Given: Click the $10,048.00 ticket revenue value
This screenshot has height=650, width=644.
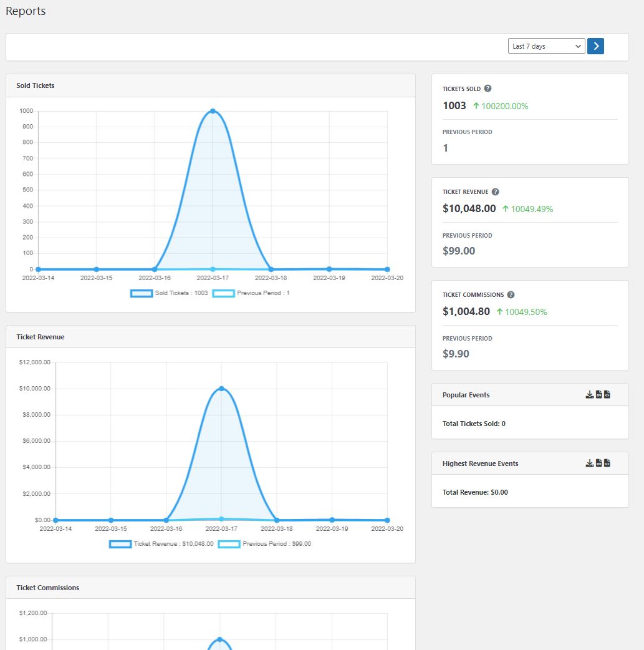Looking at the screenshot, I should click(469, 208).
